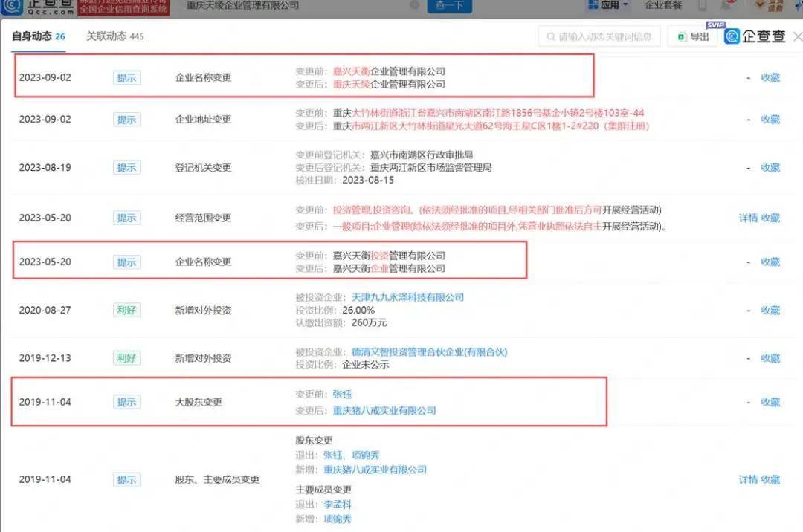Open 详情 for 经营范围变更 row
The height and width of the screenshot is (532, 803).
[748, 218]
